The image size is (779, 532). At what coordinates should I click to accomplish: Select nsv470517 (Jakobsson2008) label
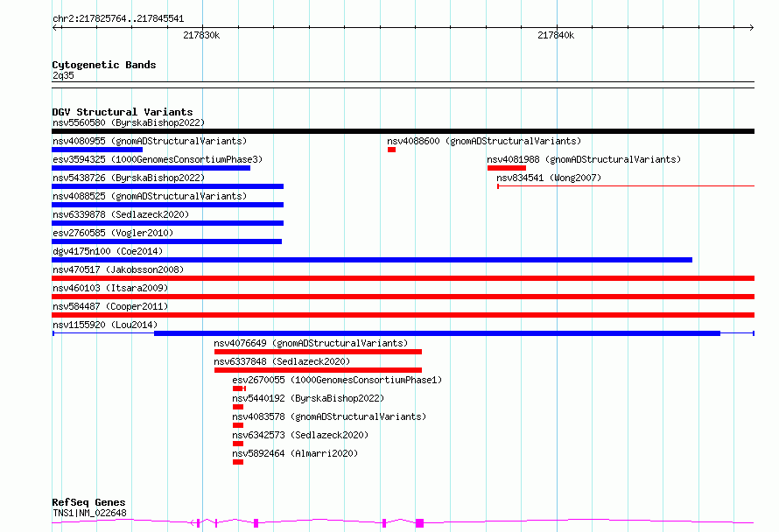point(118,269)
